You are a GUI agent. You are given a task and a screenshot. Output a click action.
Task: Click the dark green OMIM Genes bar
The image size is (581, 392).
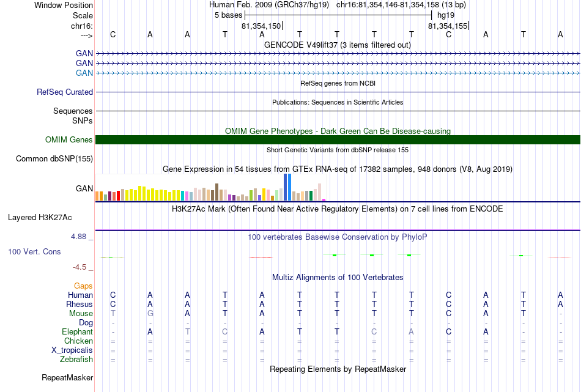coord(338,139)
